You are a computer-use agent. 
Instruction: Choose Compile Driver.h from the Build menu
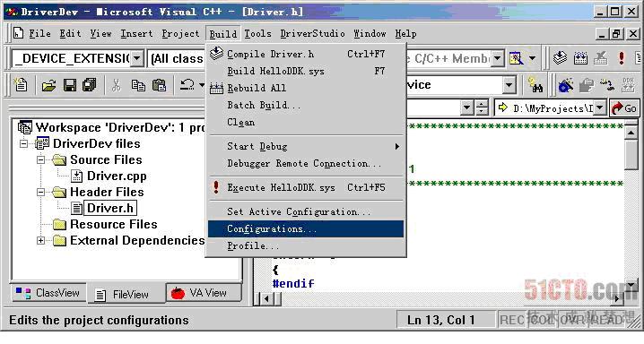pos(306,54)
